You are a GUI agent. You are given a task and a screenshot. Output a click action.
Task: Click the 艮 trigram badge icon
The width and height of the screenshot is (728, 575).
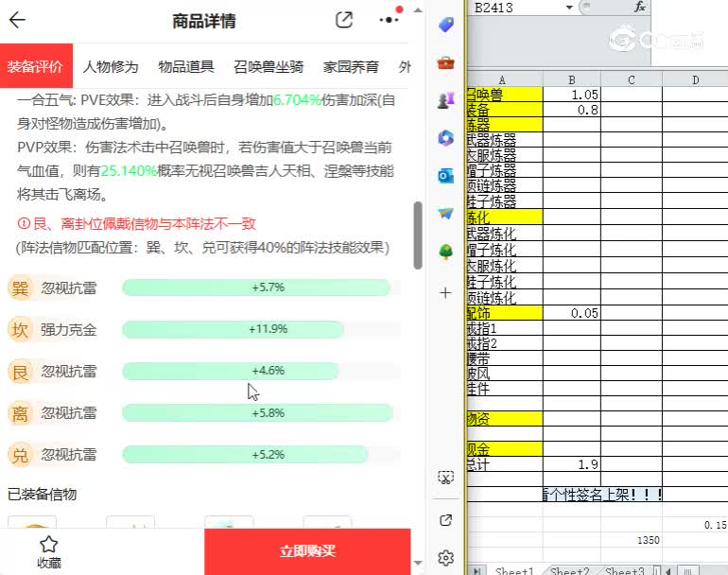(x=20, y=372)
